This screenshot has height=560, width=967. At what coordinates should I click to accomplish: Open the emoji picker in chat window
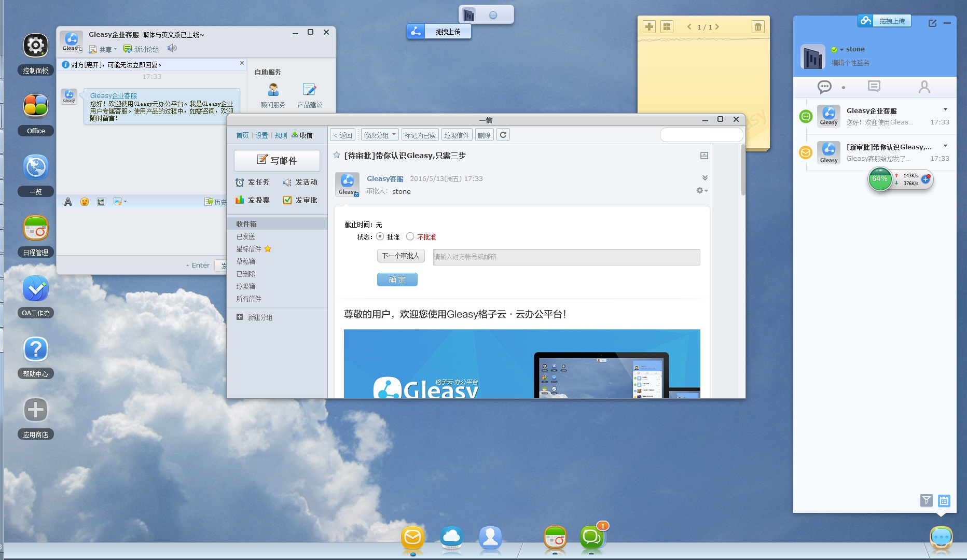(85, 202)
